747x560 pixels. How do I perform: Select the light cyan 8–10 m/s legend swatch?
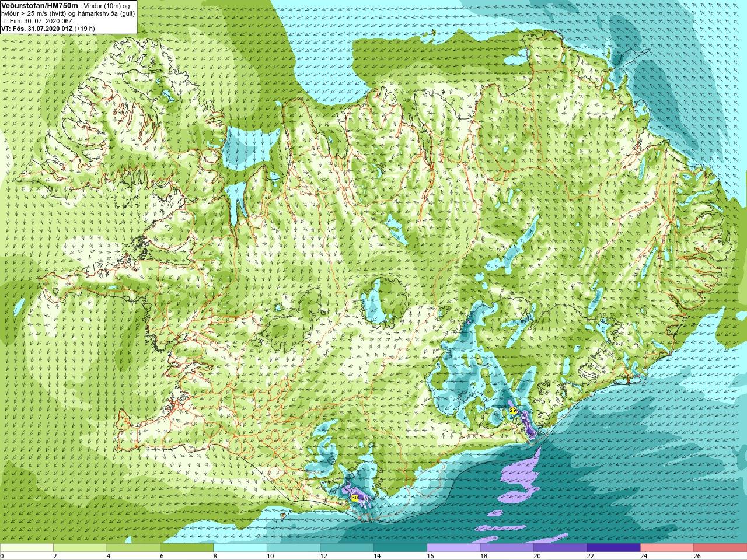[240, 548]
